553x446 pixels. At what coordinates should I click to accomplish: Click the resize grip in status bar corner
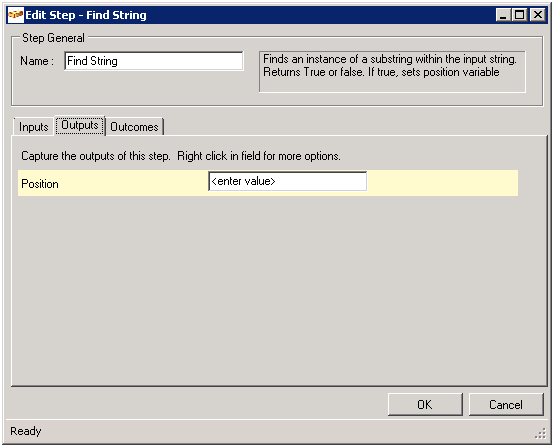[540, 434]
